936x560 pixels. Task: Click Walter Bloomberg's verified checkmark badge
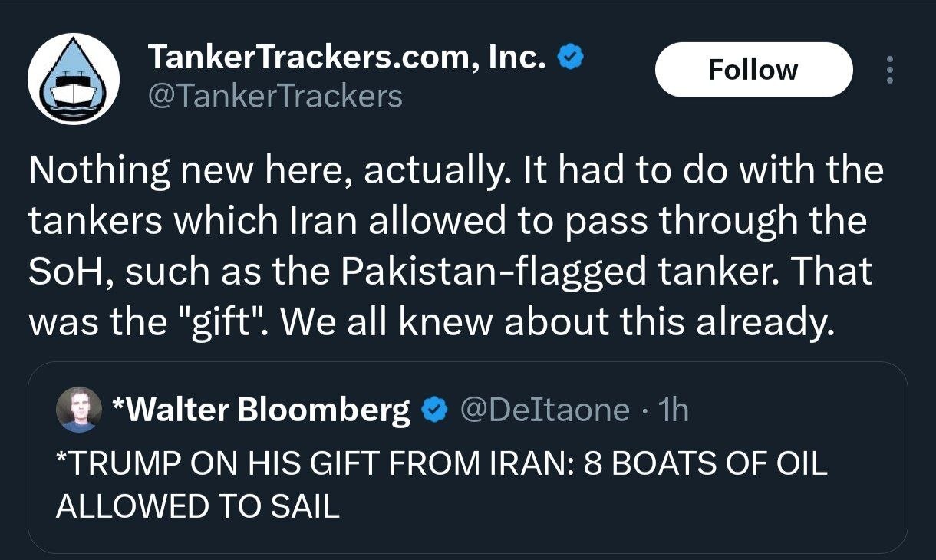(436, 410)
